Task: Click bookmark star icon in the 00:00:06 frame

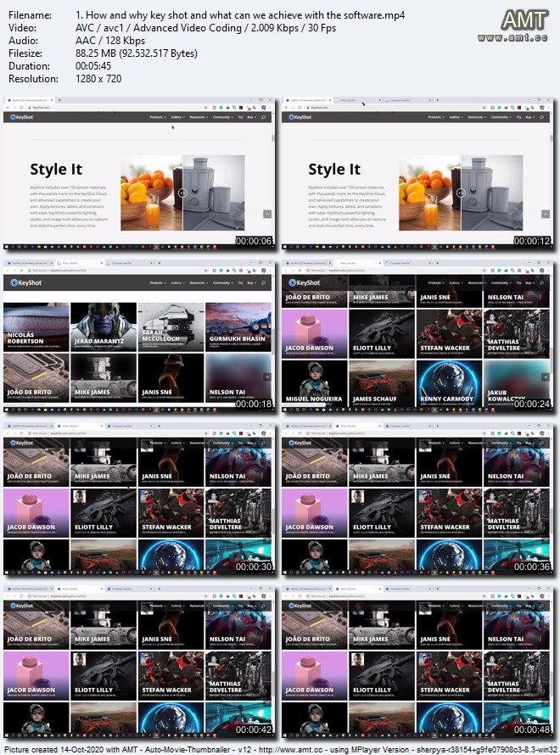Action: tap(206, 108)
